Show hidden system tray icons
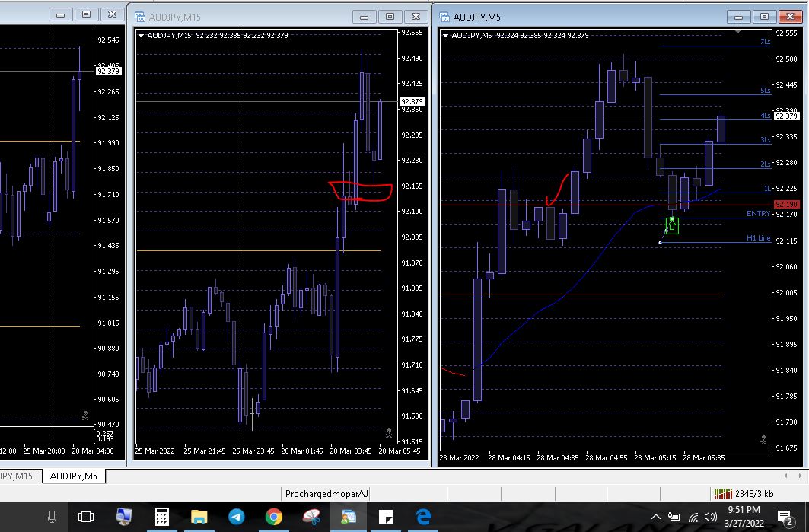Viewport: 809px width, 532px height. pos(656,517)
